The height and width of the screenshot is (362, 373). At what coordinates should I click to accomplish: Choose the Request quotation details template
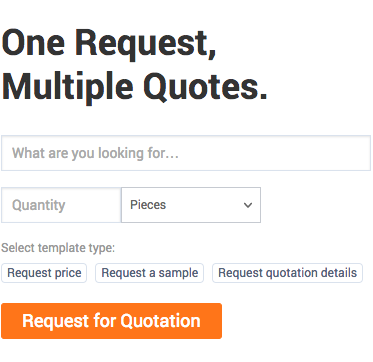click(287, 273)
